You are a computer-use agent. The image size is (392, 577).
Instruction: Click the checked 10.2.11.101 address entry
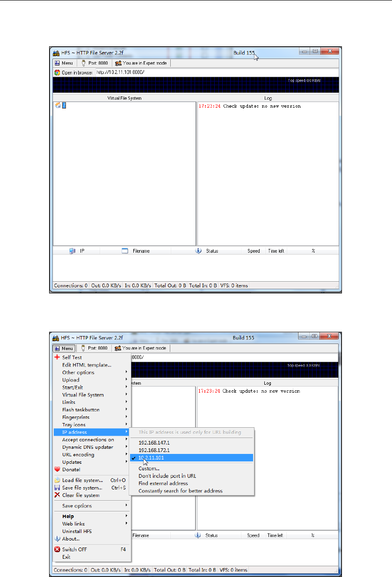192,457
